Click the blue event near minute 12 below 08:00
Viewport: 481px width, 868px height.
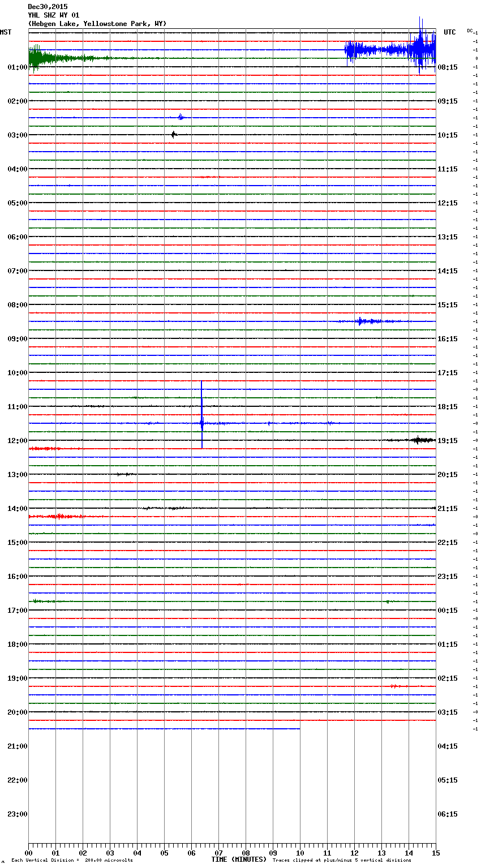click(368, 321)
